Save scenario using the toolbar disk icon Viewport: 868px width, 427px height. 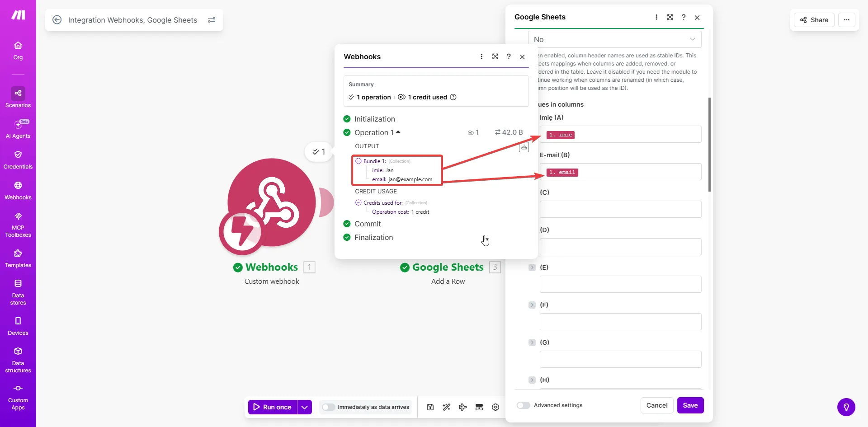(x=430, y=407)
